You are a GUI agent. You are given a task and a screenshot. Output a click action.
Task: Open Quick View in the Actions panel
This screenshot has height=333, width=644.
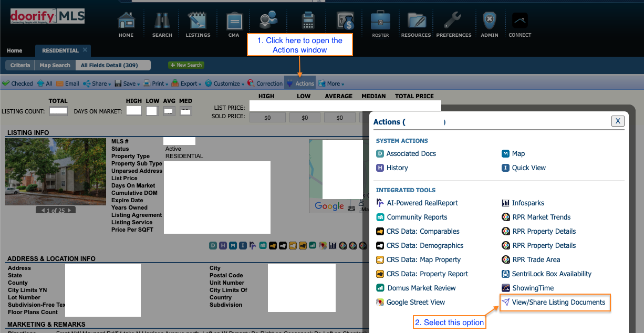524,168
